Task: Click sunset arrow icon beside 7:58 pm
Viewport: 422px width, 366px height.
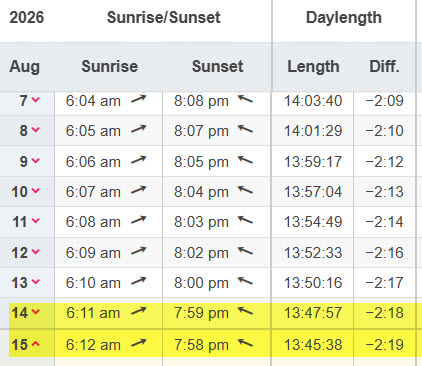Action: coord(245,343)
